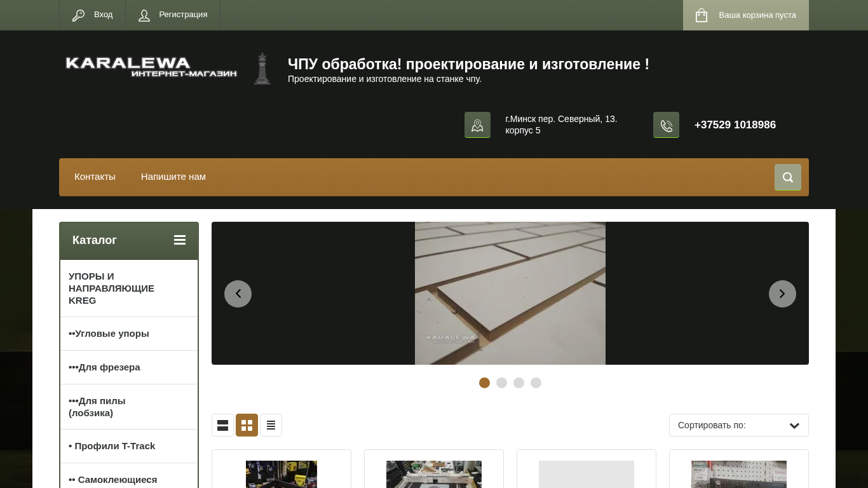Switch to large row view
Screen dimensions: 868x488
pyautogui.click(x=222, y=425)
